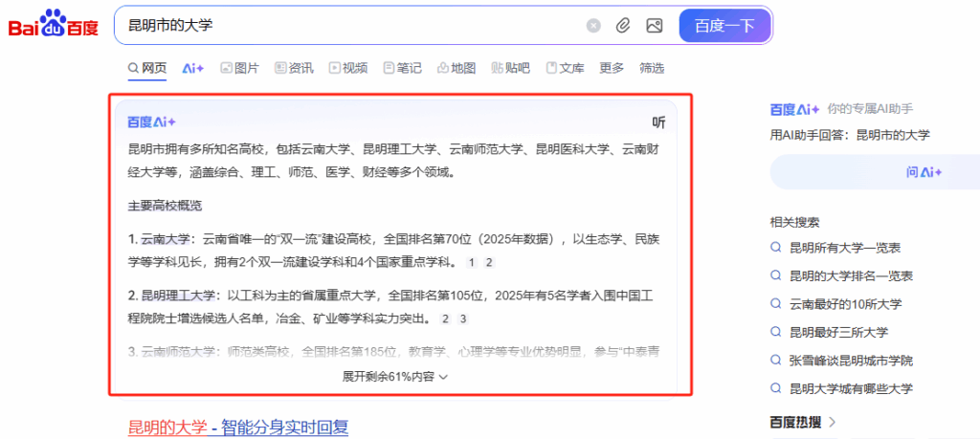Click the 听 listen button
The image size is (980, 439).
[x=658, y=122]
